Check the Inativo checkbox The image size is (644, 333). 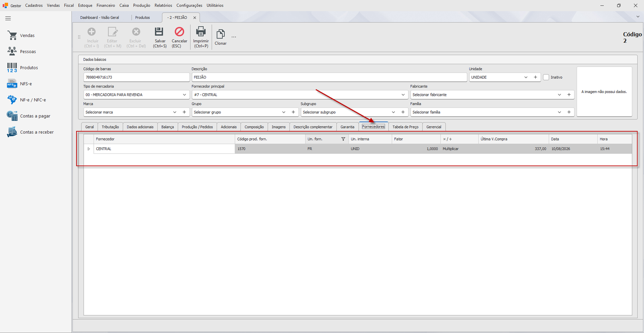pos(546,77)
